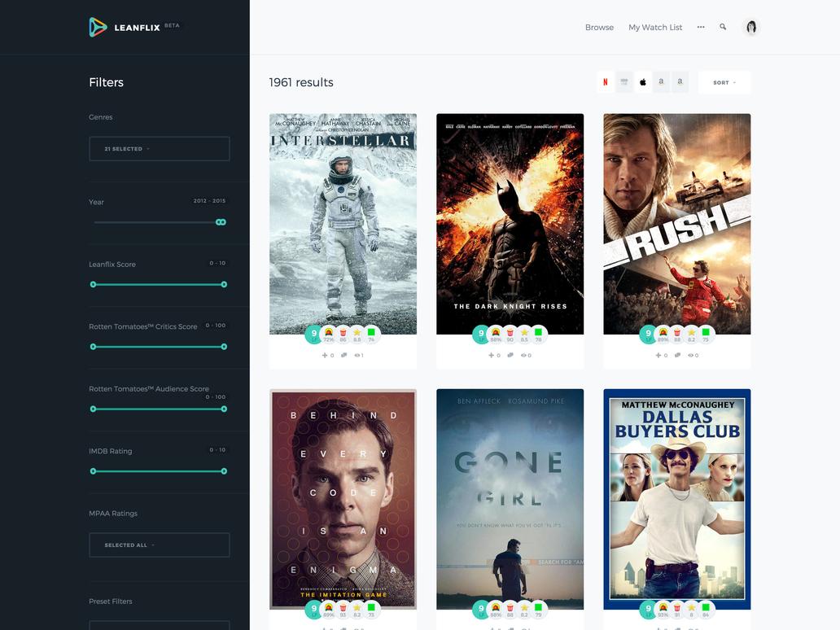Screen dimensions: 840x630
Task: Click Rotten Tomatoes Critics Score minimum handle
Action: click(94, 347)
